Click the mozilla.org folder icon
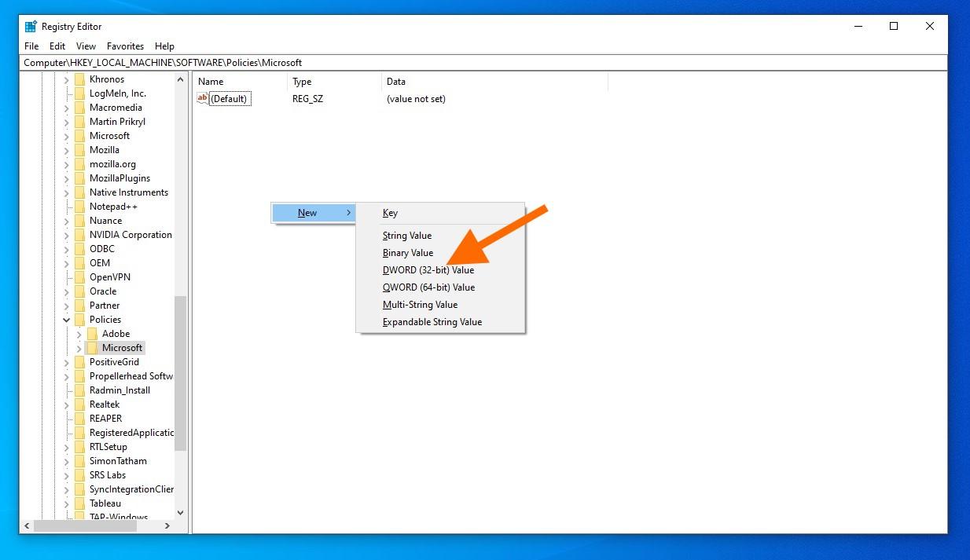Screen dimensions: 970x560 [x=79, y=164]
